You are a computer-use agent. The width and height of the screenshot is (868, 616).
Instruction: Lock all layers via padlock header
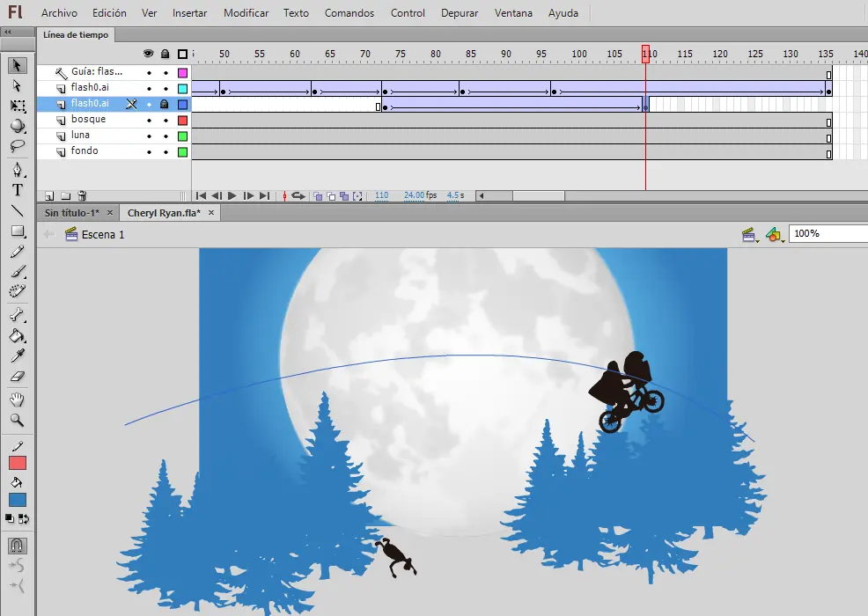click(165, 54)
